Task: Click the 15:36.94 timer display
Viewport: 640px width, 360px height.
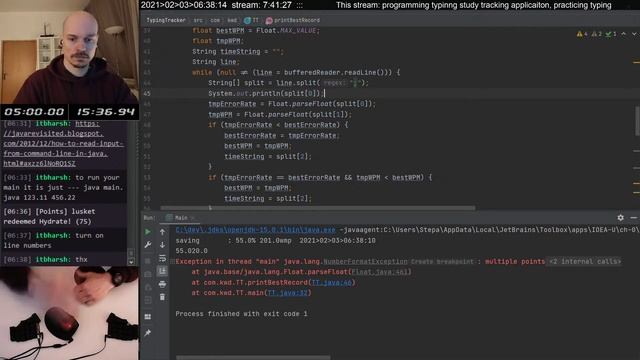Action: [x=105, y=112]
